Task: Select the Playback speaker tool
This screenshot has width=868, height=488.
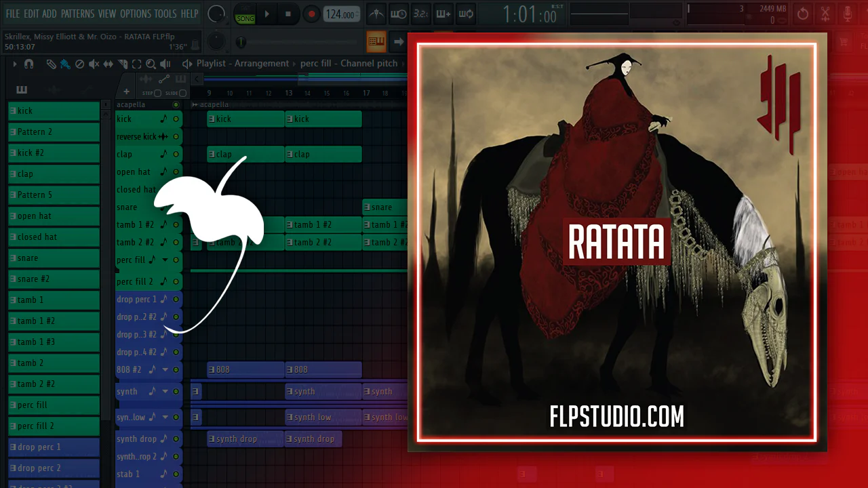Action: 165,64
